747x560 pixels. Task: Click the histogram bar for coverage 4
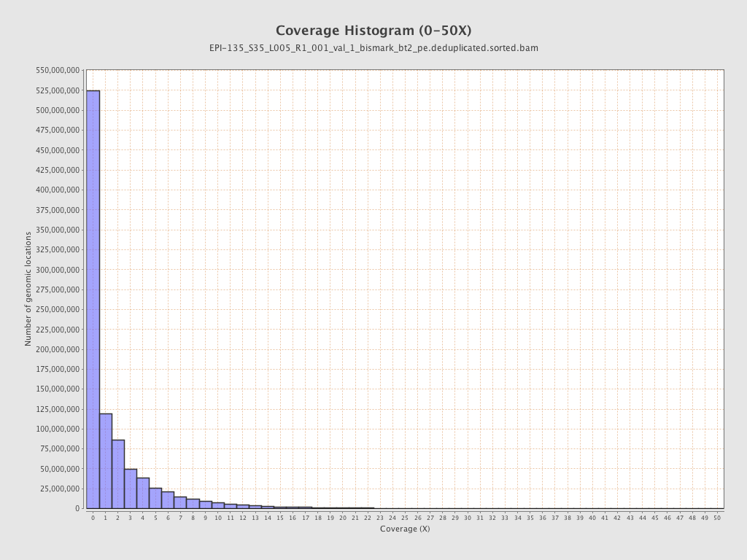(x=143, y=494)
